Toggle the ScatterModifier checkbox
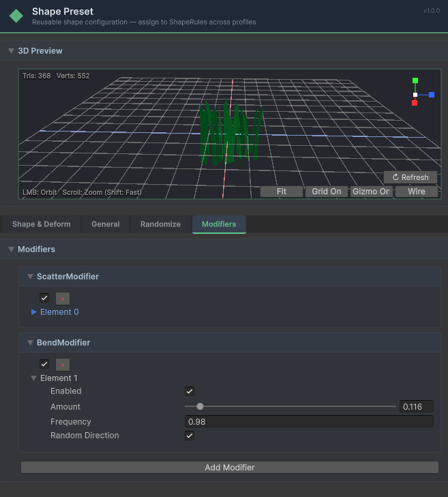This screenshot has width=448, height=497. pos(44,298)
